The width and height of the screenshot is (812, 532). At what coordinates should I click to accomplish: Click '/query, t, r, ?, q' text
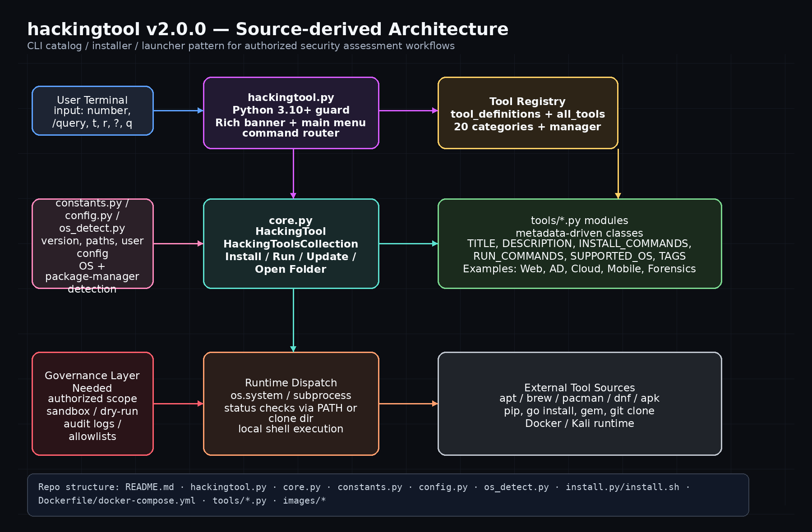point(92,123)
